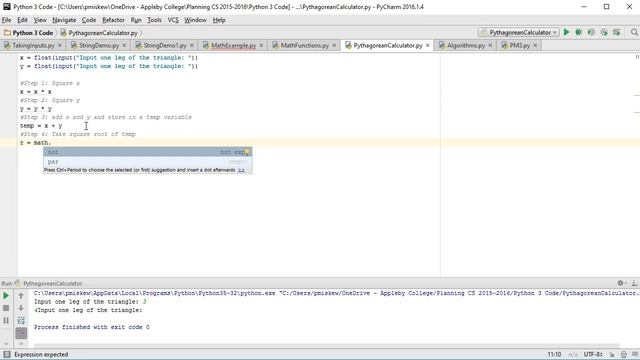Click the Run console horizontal scrollbar
Viewport: 640px width, 360px height.
point(327,345)
